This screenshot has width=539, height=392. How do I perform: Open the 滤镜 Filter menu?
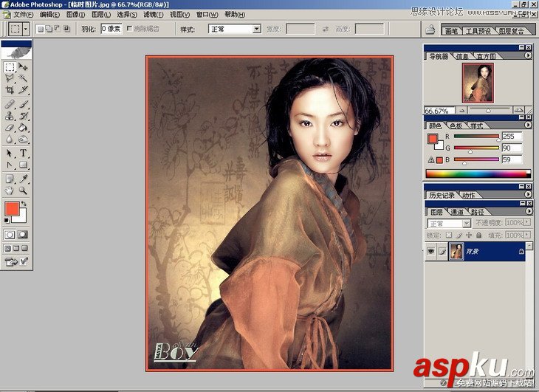click(x=153, y=15)
